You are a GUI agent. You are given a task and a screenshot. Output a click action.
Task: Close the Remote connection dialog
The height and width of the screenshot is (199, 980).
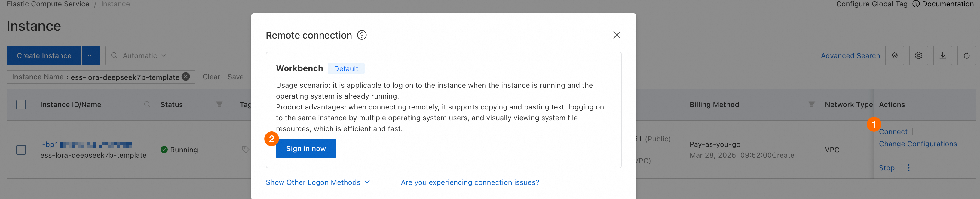pyautogui.click(x=616, y=35)
